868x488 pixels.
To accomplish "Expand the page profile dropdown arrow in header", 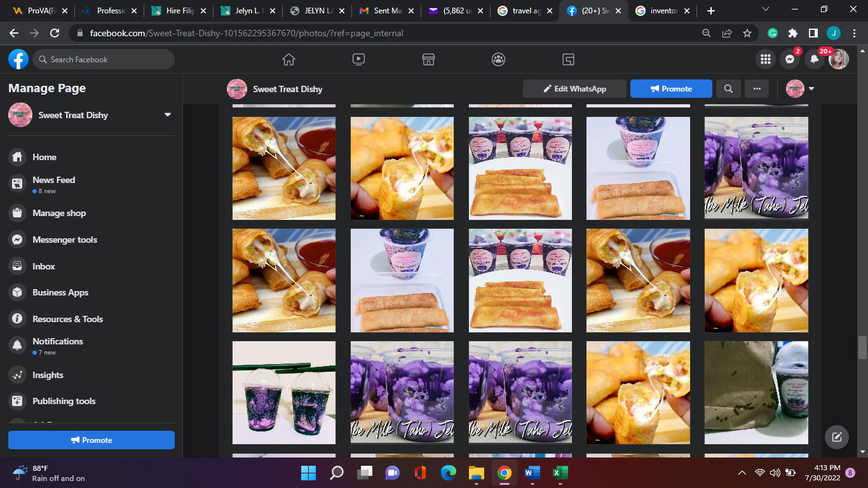I will click(811, 89).
